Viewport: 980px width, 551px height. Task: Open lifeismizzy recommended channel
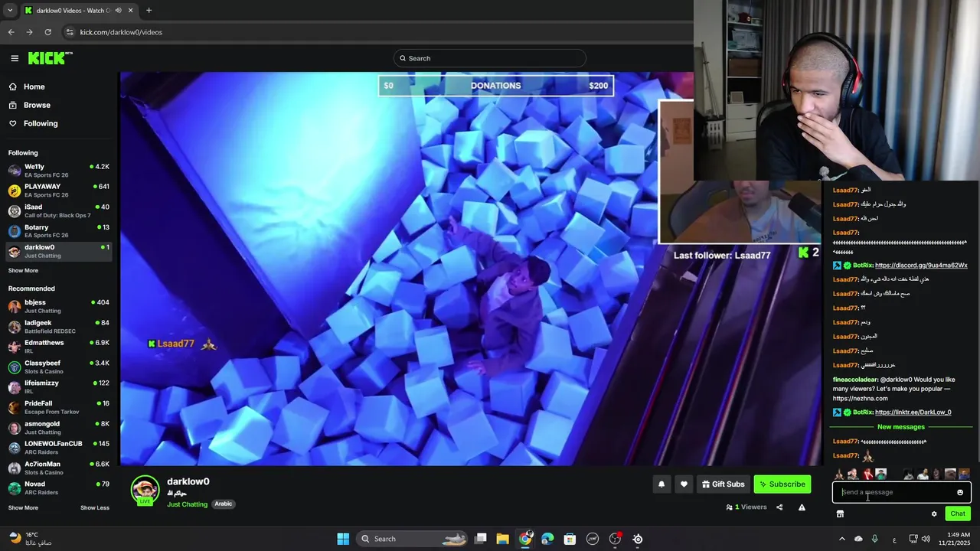59,387
